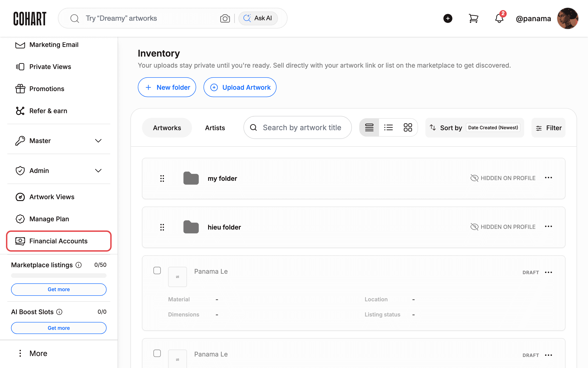Click drag handle of my folder

162,178
